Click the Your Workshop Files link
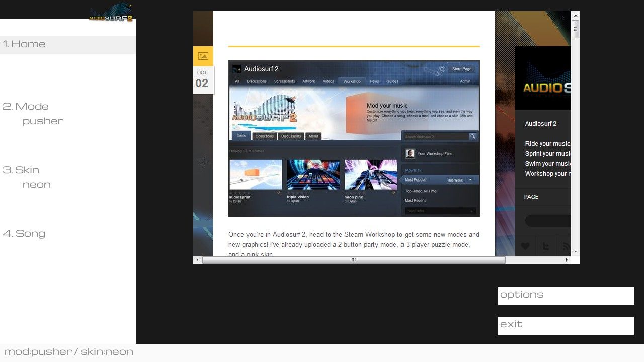644x362 pixels. click(435, 154)
